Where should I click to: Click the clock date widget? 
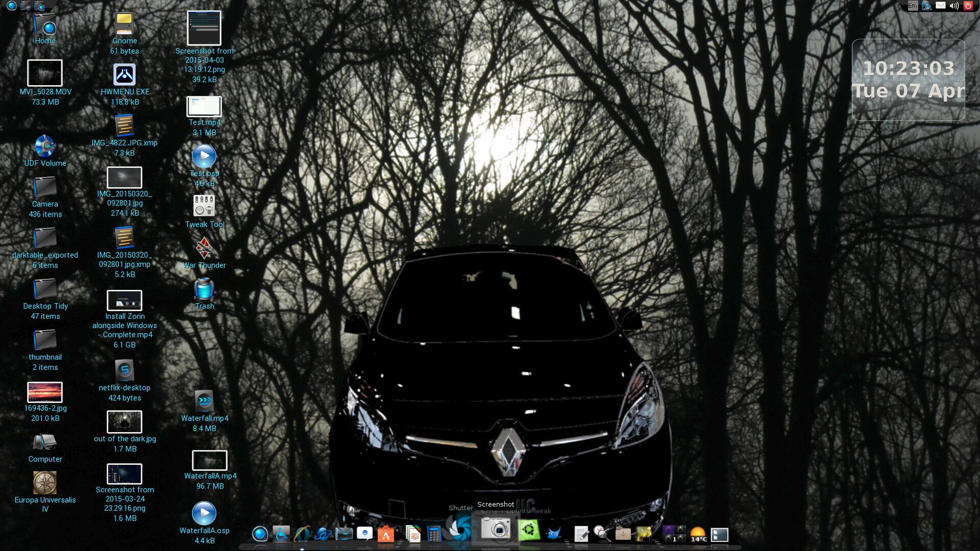click(908, 80)
